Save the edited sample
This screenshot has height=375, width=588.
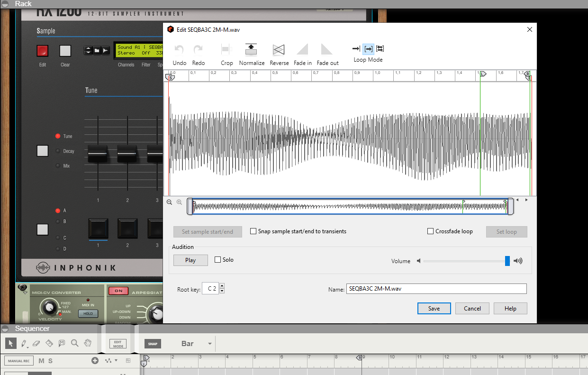click(434, 308)
